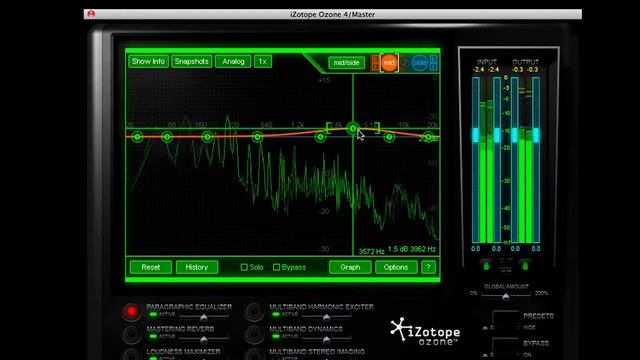Click the Multiband Stereo Imaging module label
Image resolution: width=640 pixels, height=360 pixels.
click(317, 351)
